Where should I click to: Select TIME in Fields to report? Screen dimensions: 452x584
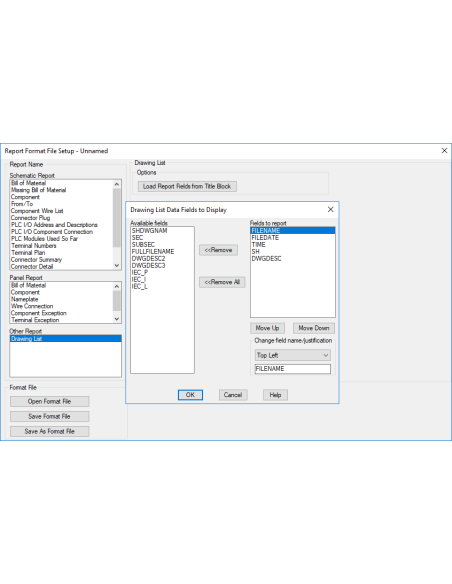click(x=293, y=245)
